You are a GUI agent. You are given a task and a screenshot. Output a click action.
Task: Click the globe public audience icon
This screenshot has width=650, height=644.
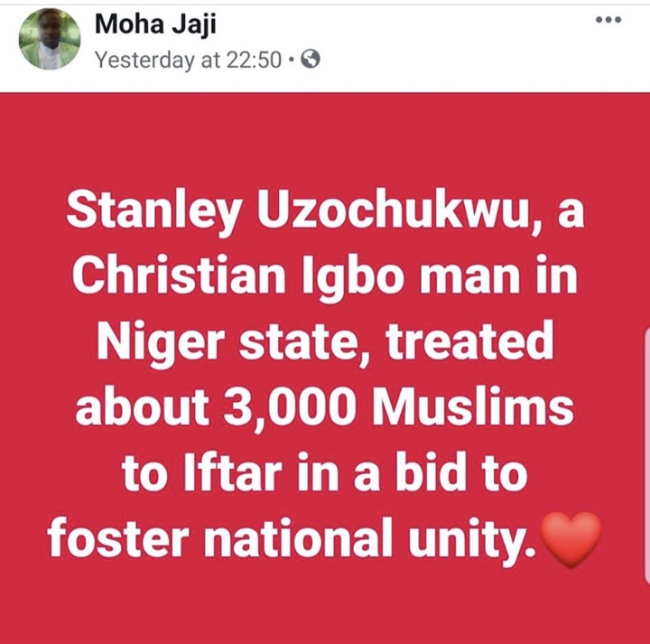tap(310, 61)
